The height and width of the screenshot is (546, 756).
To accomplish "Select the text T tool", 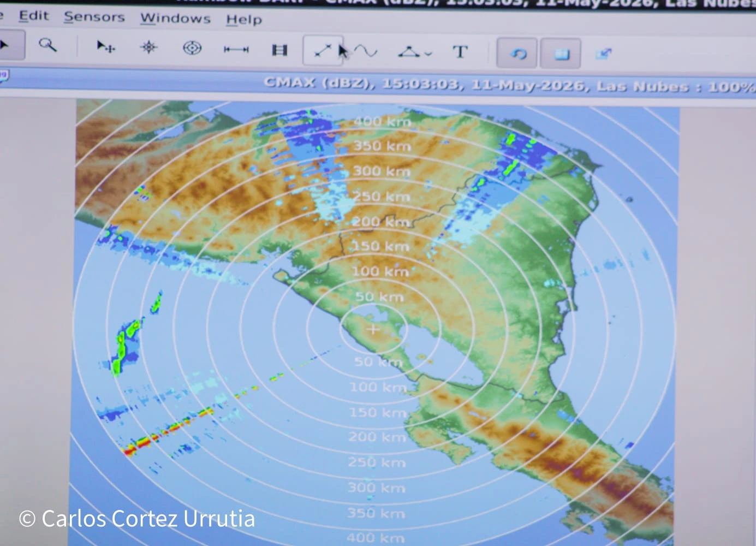I will coord(460,52).
